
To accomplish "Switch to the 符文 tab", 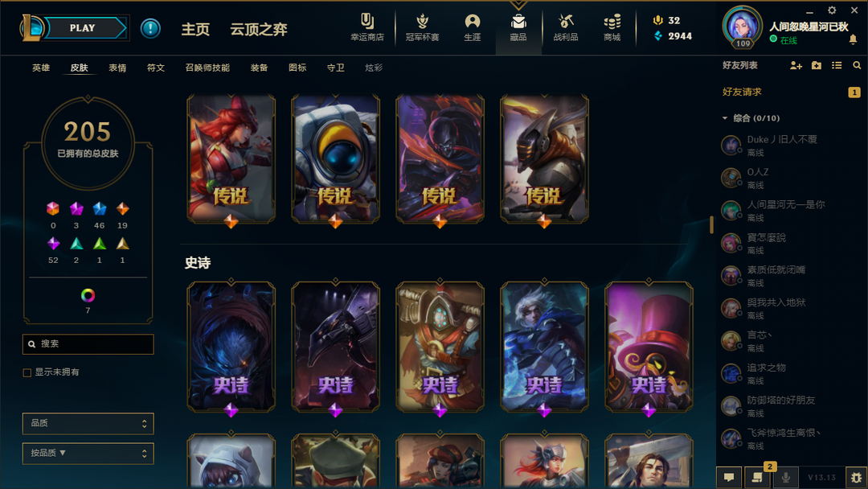I will (156, 68).
